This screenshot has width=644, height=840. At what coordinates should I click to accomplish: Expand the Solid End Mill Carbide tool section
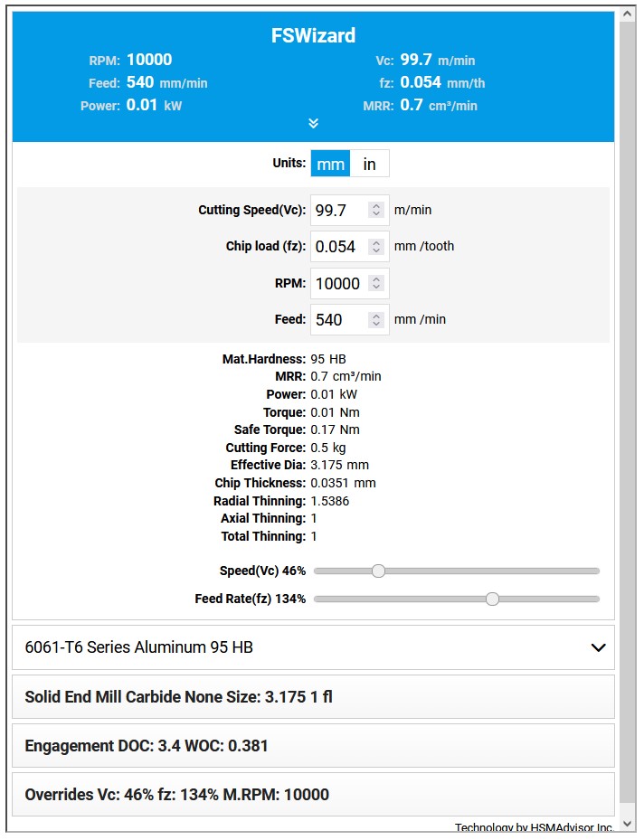pos(314,696)
